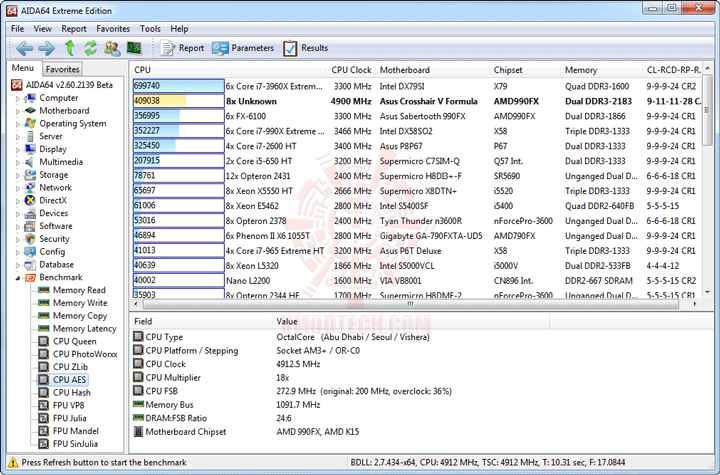This screenshot has width=720, height=475.
Task: Click the users icon in the toolbar
Action: tap(112, 48)
